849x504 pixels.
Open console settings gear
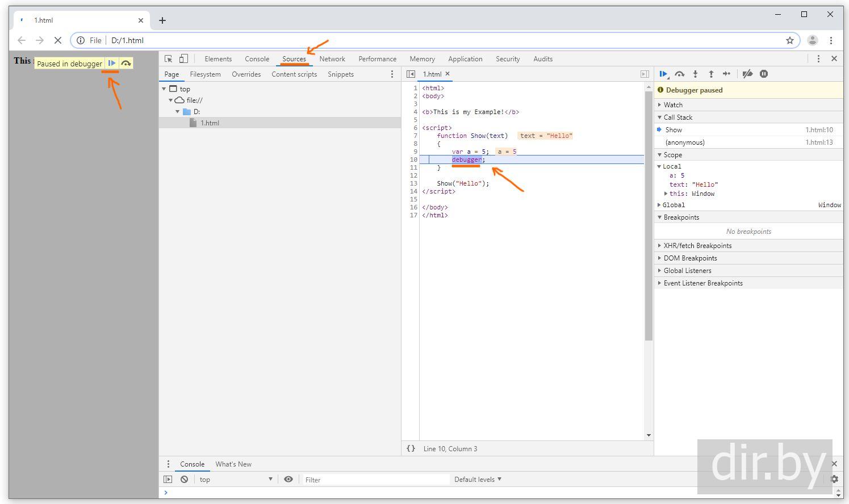pos(834,479)
